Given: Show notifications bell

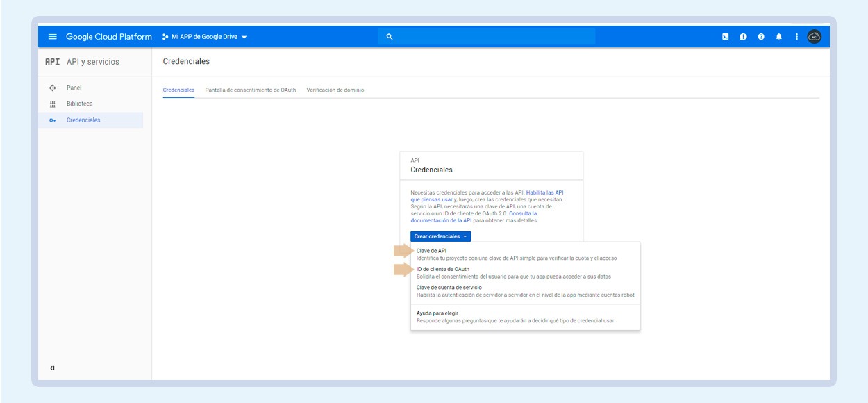Looking at the screenshot, I should pyautogui.click(x=779, y=37).
